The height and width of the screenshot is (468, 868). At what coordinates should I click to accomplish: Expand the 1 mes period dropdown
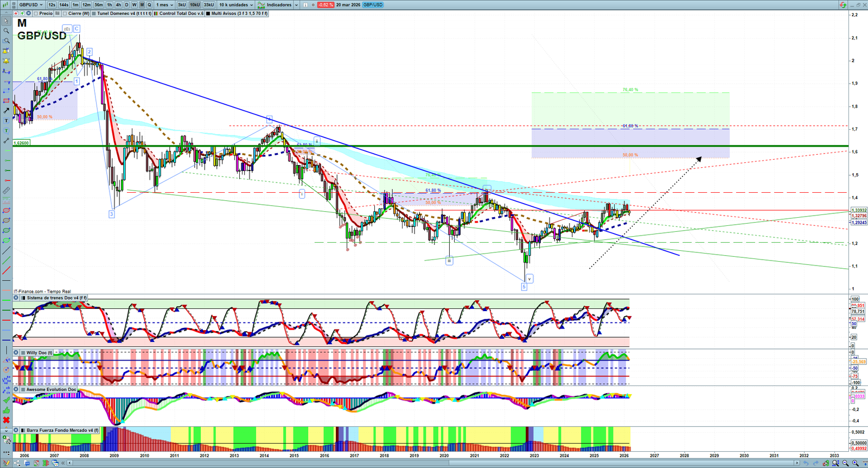[x=165, y=5]
